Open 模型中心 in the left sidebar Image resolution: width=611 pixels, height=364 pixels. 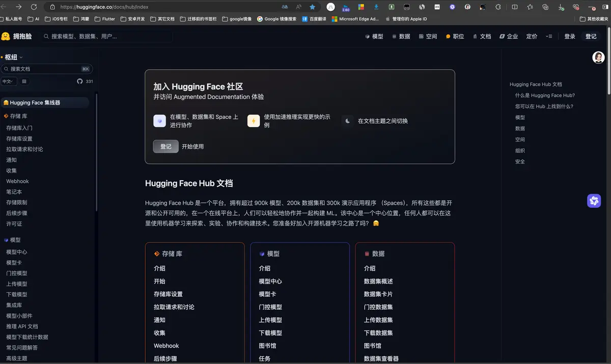[x=16, y=252]
